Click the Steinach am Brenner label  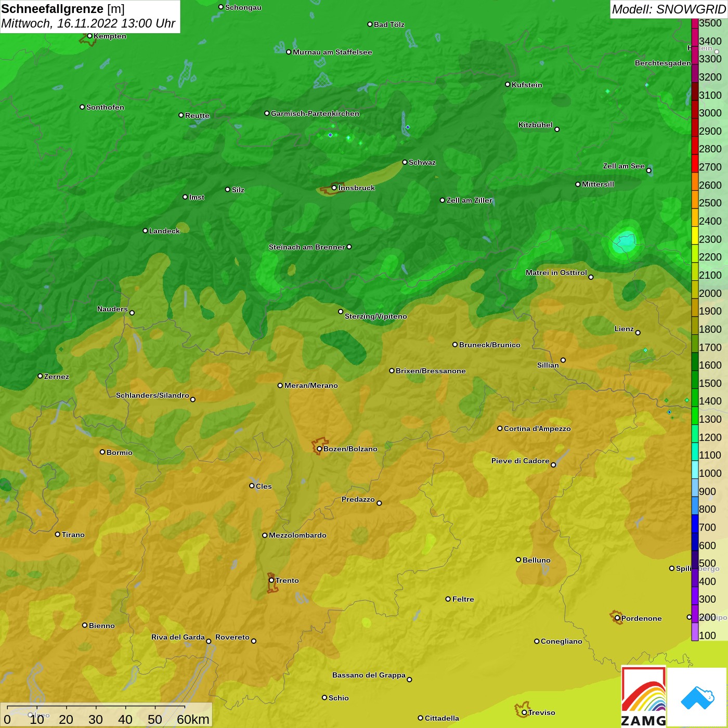point(307,247)
